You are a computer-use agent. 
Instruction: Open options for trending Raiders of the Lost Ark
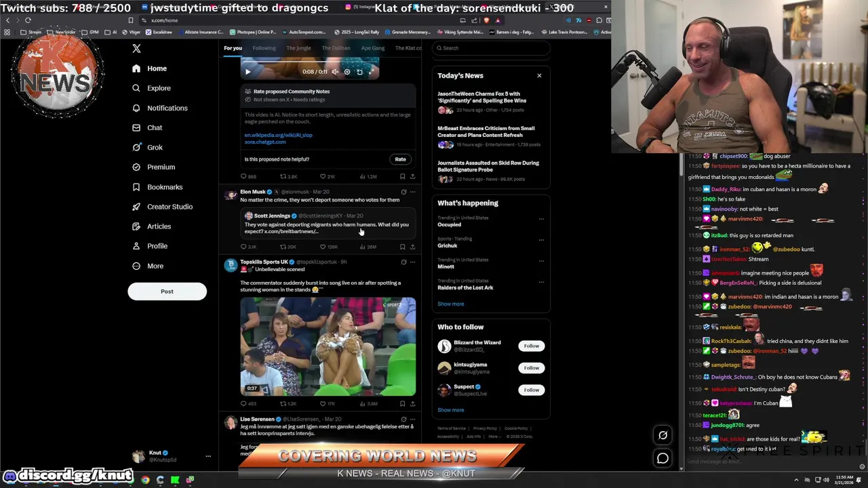(x=541, y=281)
